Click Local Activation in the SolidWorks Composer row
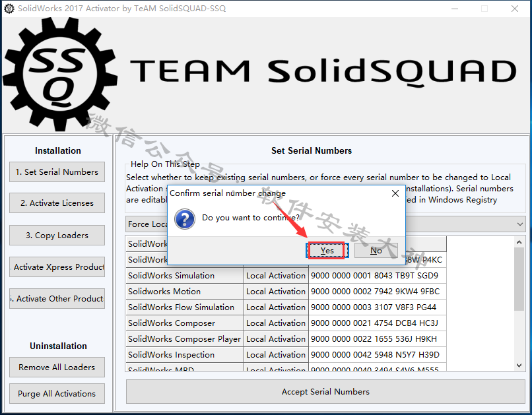 tap(276, 323)
